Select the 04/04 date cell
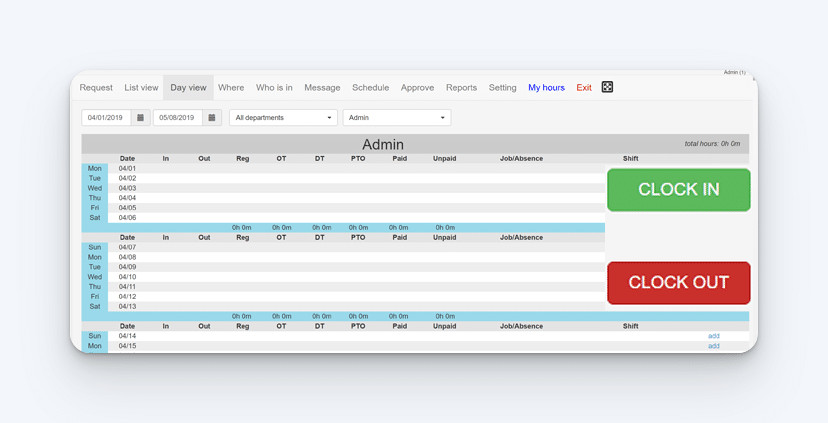The height and width of the screenshot is (423, 828). click(x=127, y=198)
